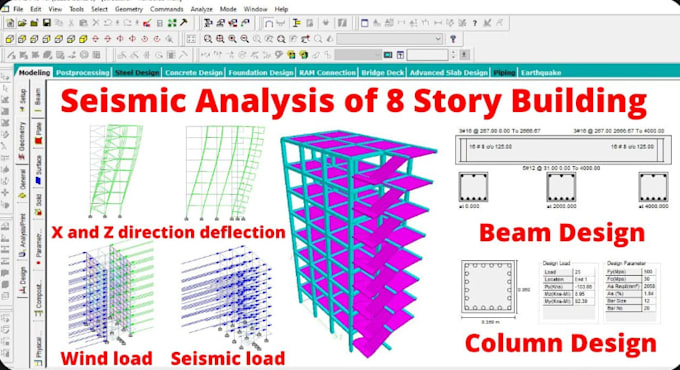Click the Save floppy disk icon
This screenshot has width=680, height=370.
coord(46,23)
